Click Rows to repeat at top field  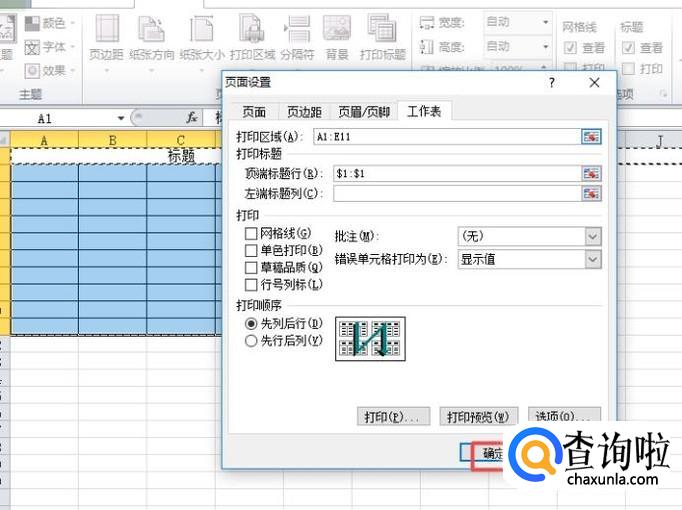(x=457, y=173)
